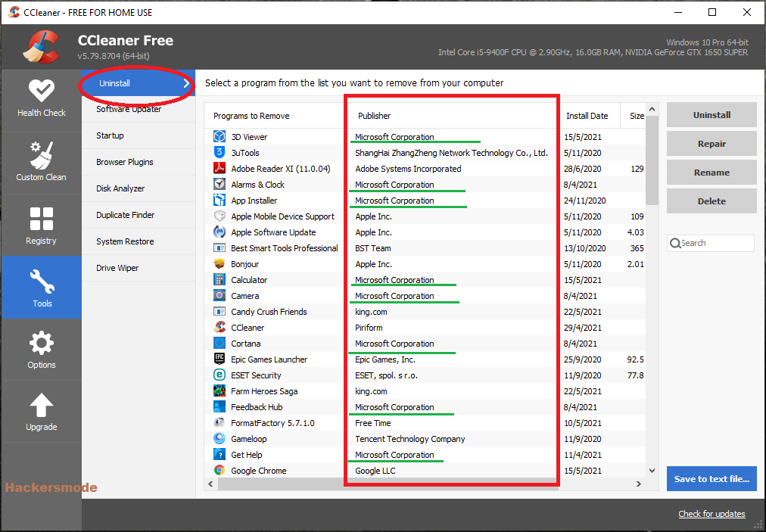
Task: Focus the Search input field
Action: [711, 243]
